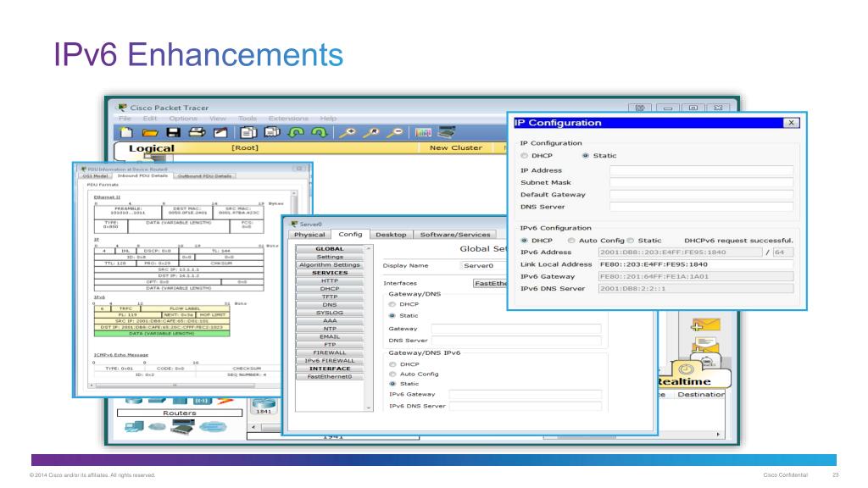868x488 pixels.
Task: Switch to the OSI Model tab
Action: click(95, 176)
